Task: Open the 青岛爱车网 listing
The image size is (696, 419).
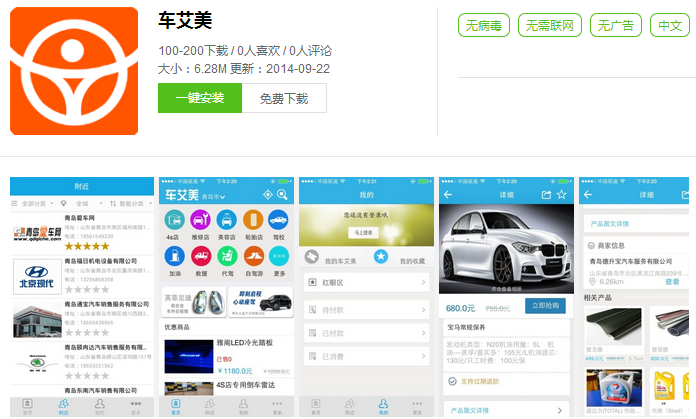Action: click(x=82, y=233)
